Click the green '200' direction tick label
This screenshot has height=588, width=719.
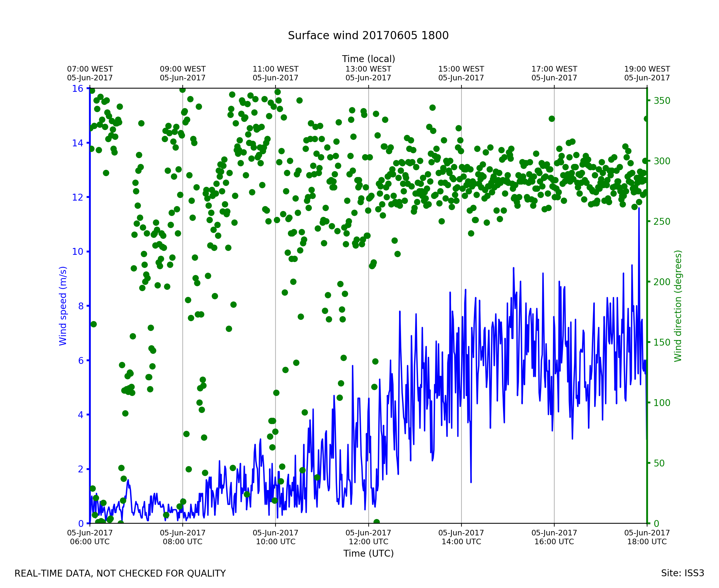tap(662, 282)
